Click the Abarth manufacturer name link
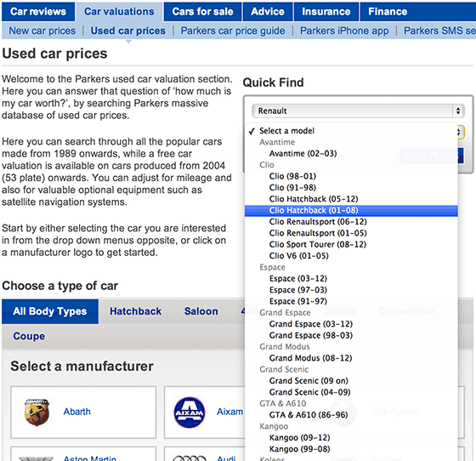 coord(77,412)
